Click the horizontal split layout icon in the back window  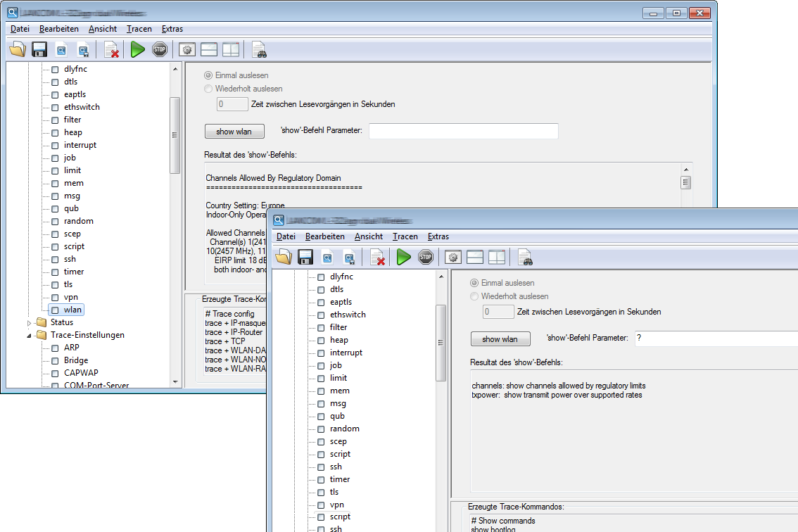tap(208, 49)
